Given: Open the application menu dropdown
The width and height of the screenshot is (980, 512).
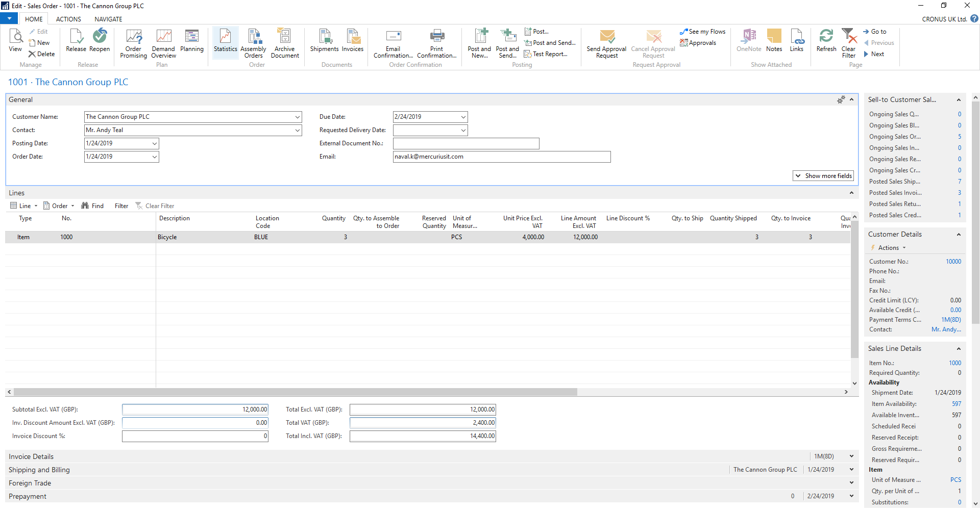Looking at the screenshot, I should pos(9,18).
